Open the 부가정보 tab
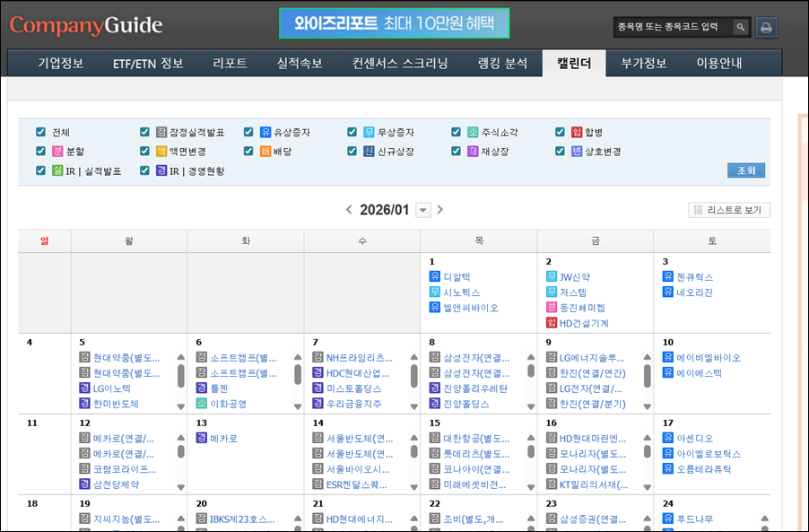Viewport: 809px width, 532px height. tap(643, 64)
